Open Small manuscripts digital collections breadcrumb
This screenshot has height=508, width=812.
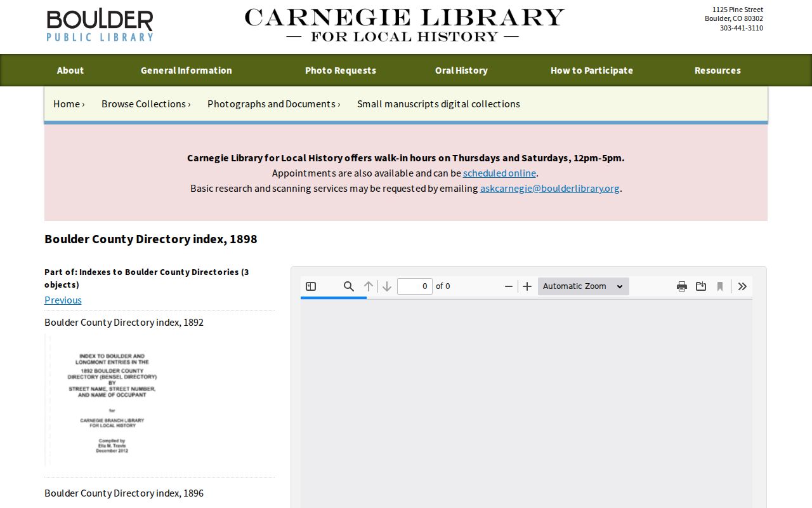tap(438, 104)
